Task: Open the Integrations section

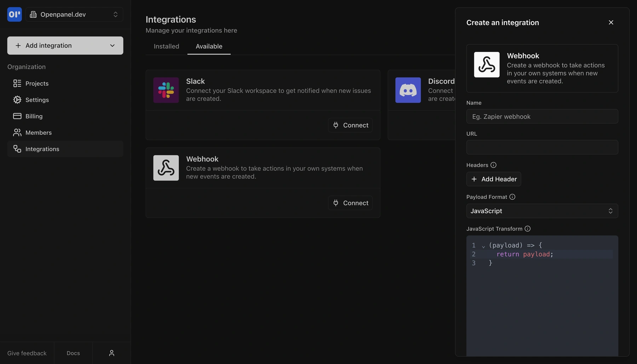Action: pyautogui.click(x=42, y=149)
